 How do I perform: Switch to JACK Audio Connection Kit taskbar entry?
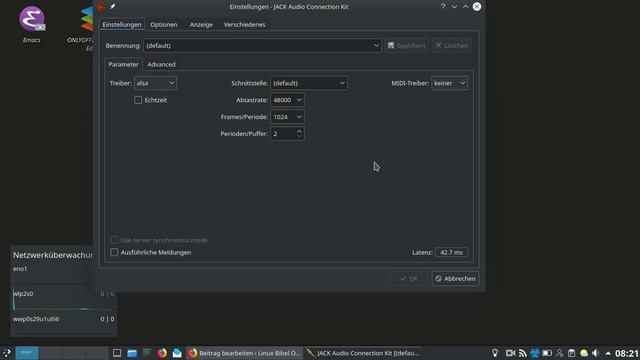pyautogui.click(x=363, y=353)
